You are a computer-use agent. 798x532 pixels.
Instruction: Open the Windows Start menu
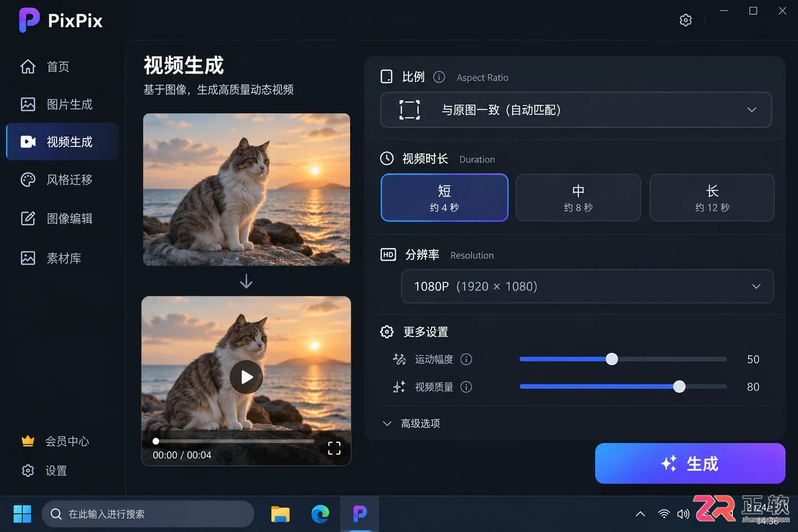22,514
